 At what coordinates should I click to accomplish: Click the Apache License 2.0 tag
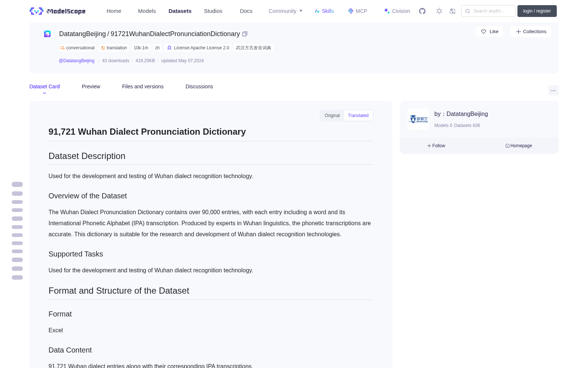click(198, 48)
